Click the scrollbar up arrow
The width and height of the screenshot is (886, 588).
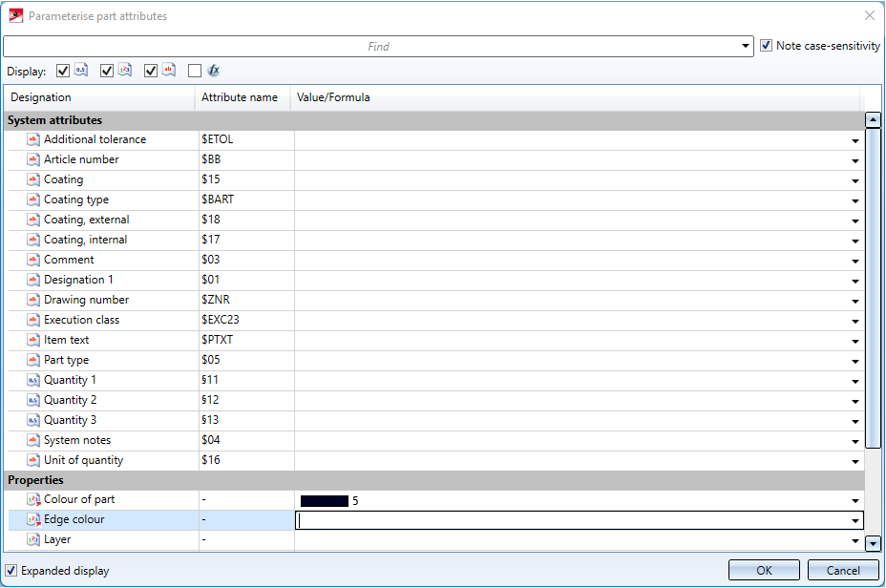coord(873,119)
